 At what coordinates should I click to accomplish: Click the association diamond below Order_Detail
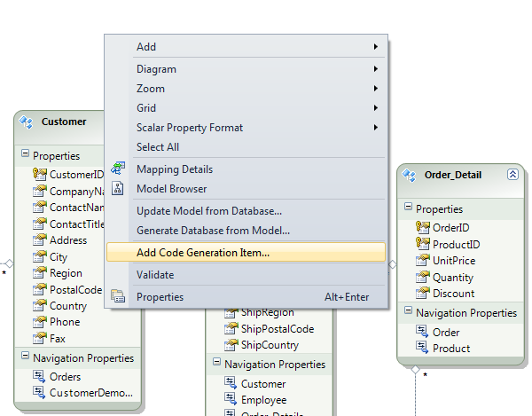(415, 369)
